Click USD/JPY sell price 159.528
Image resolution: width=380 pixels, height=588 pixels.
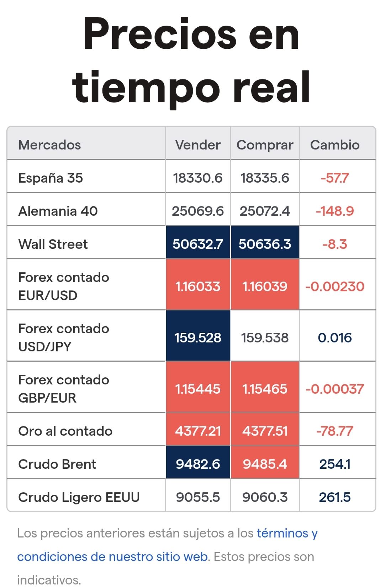click(198, 338)
